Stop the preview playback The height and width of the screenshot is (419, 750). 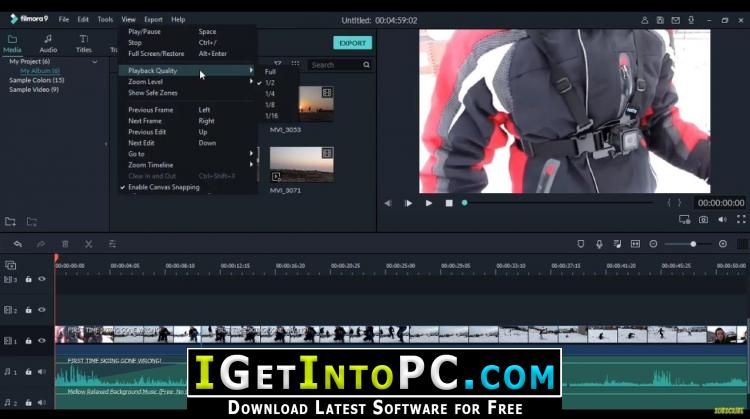pyautogui.click(x=449, y=203)
